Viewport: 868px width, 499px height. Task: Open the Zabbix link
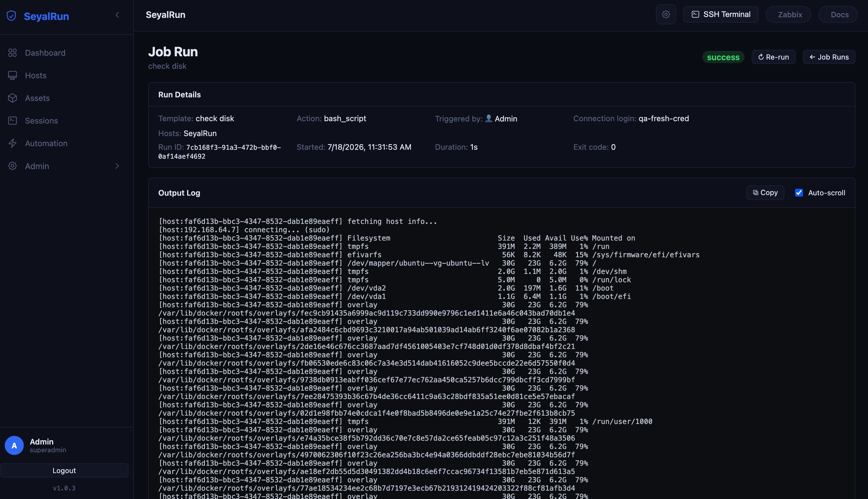click(x=788, y=14)
